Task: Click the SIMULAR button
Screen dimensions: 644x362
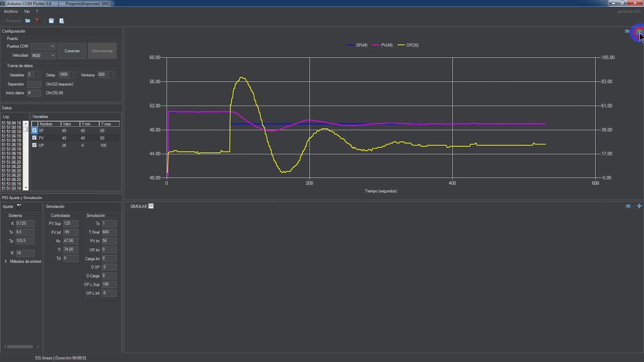Action: (x=138, y=207)
